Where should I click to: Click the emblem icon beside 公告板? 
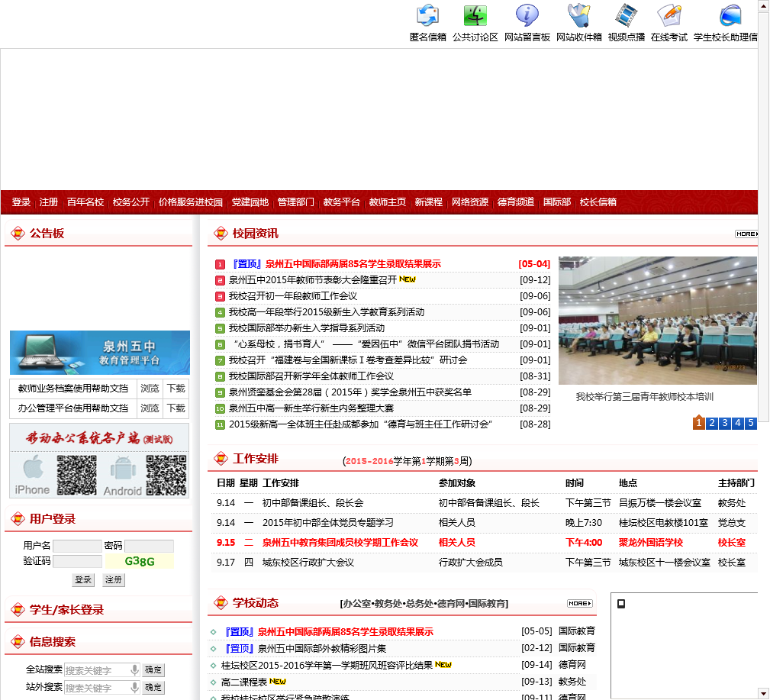coord(18,234)
